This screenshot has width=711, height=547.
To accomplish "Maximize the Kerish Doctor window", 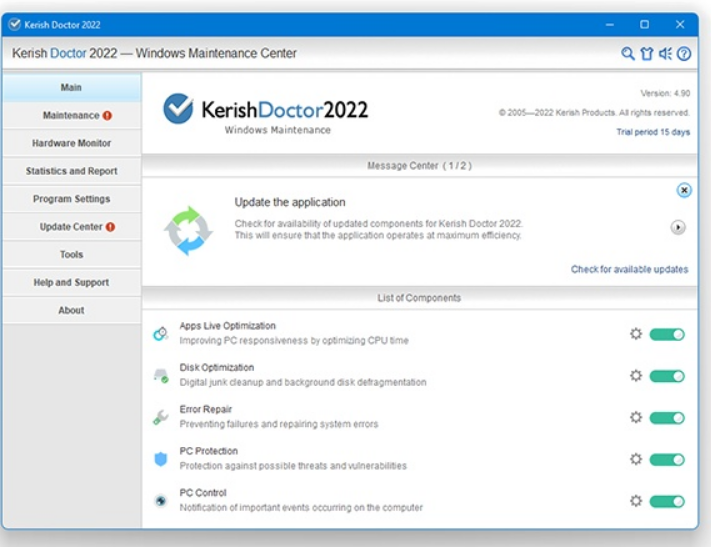I will click(x=644, y=24).
